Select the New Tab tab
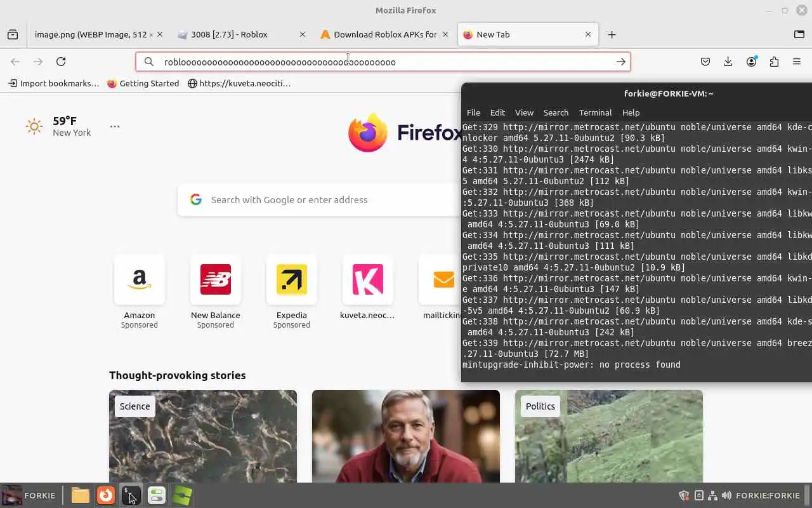 point(527,35)
